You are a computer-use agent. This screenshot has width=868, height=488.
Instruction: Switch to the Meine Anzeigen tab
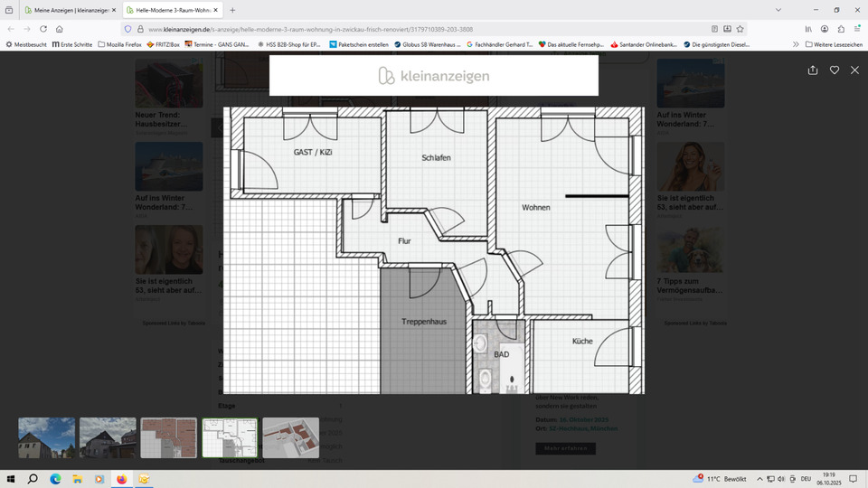coord(68,10)
